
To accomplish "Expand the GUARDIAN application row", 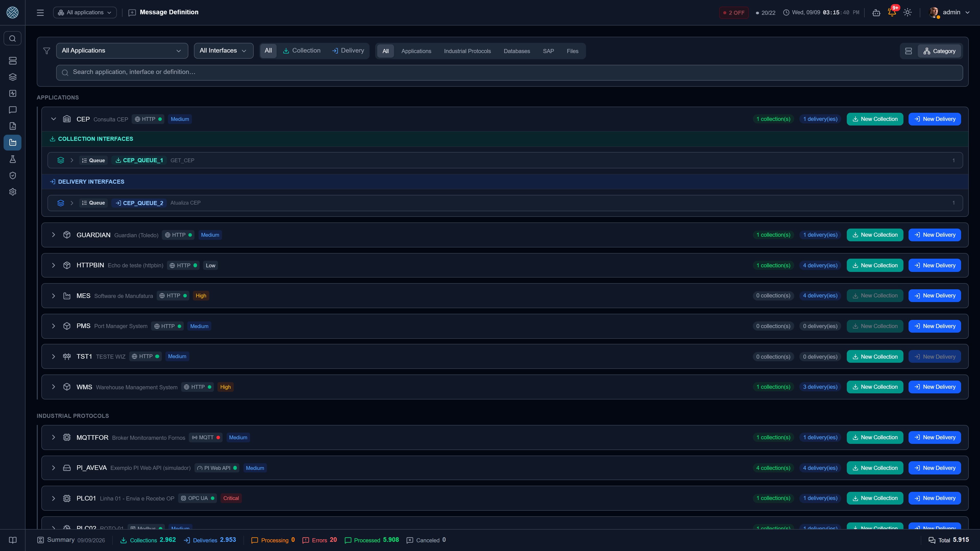I will 54,235.
